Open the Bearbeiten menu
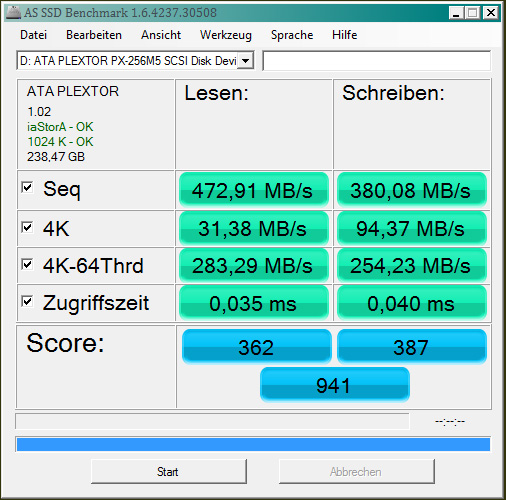This screenshot has height=500, width=506. click(x=94, y=35)
